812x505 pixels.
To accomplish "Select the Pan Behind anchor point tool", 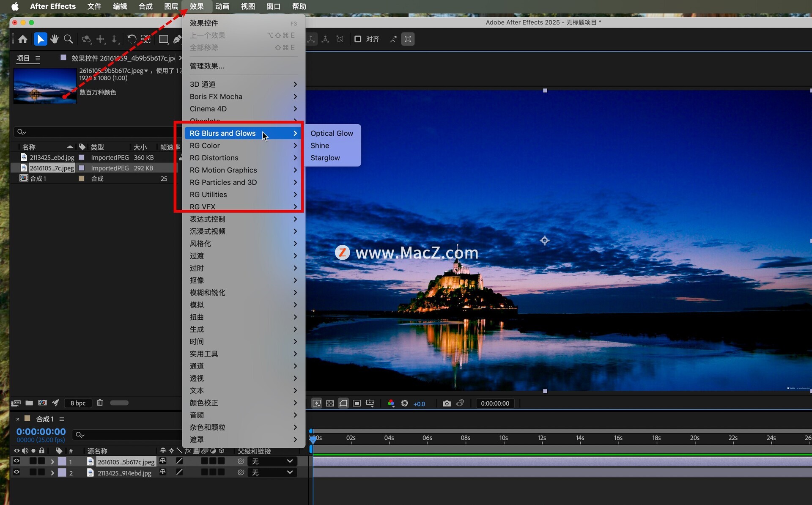I will click(x=146, y=39).
